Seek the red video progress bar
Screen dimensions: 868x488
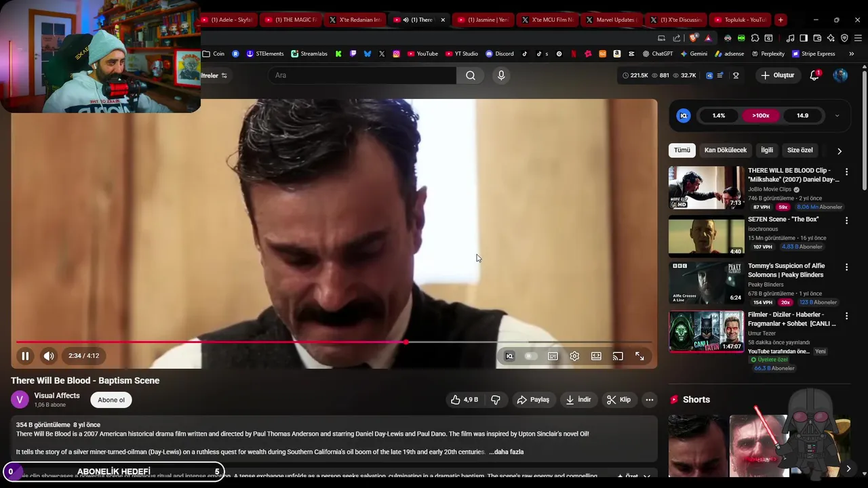point(334,342)
